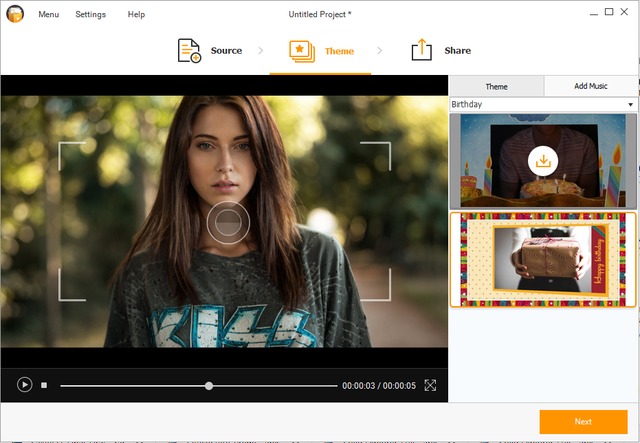Open the Help menu
The width and height of the screenshot is (640, 443).
[136, 14]
